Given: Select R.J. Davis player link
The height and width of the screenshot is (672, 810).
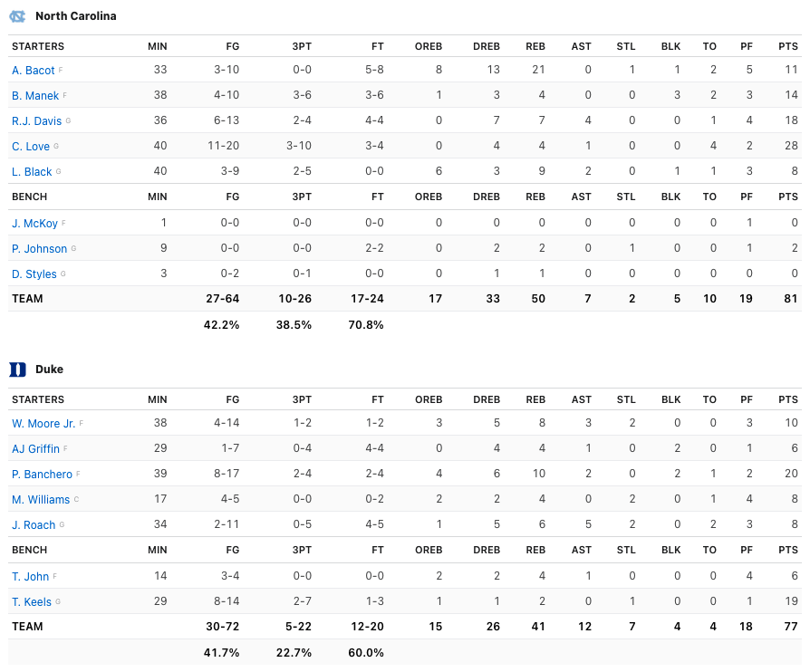Looking at the screenshot, I should pyautogui.click(x=36, y=121).
